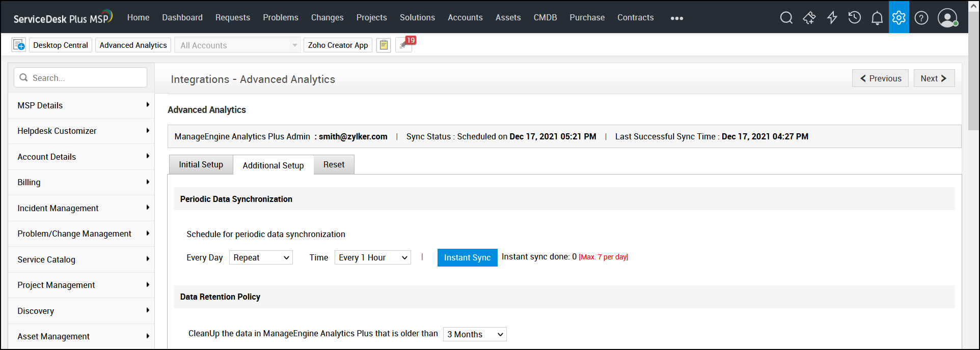Go to Next integration page
Screen dimensions: 980x350
934,78
